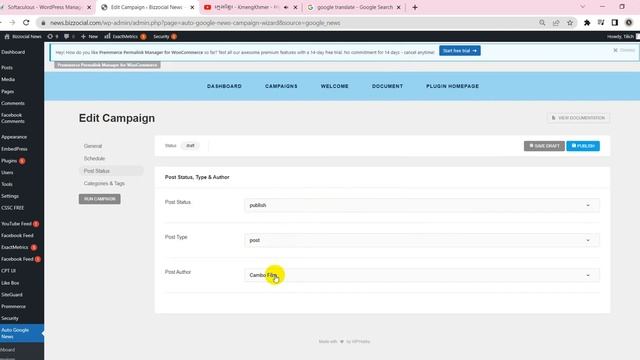
Task: Click the blue PUBLISH button
Action: [583, 146]
